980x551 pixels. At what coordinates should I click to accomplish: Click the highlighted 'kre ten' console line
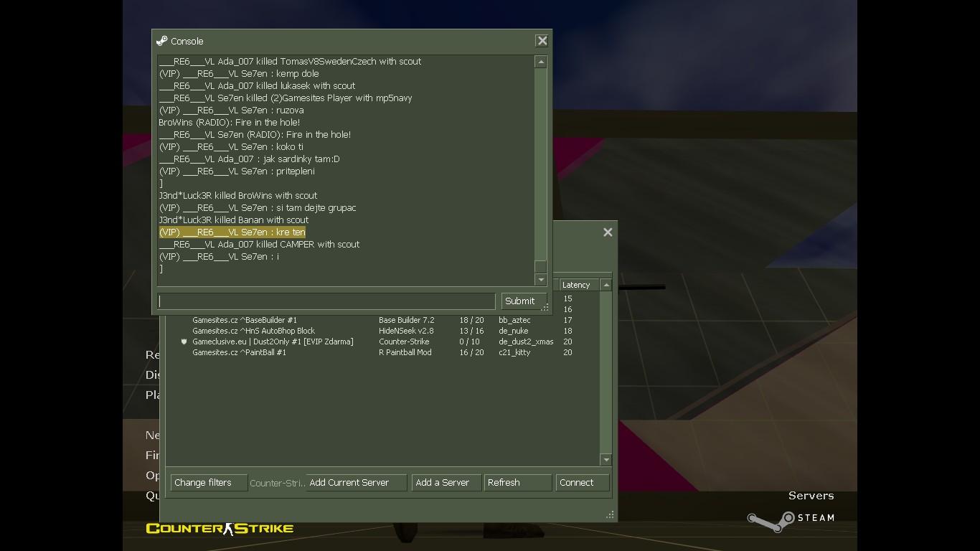pyautogui.click(x=232, y=232)
